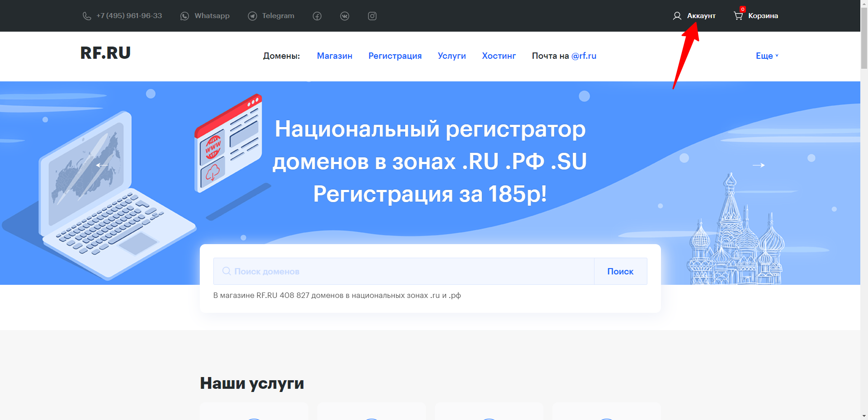Expand the Еще dropdown menu

767,56
